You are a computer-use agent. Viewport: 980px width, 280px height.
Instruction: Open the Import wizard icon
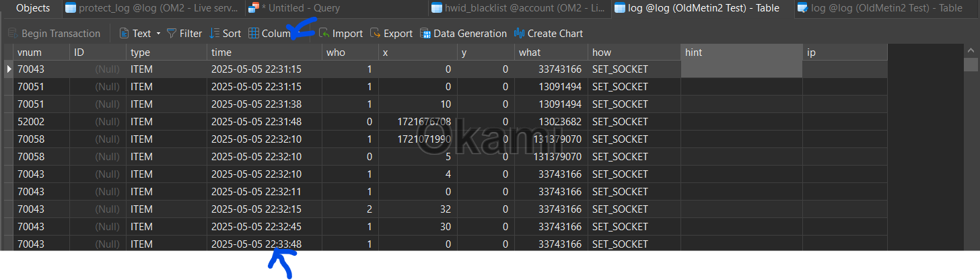click(x=324, y=33)
